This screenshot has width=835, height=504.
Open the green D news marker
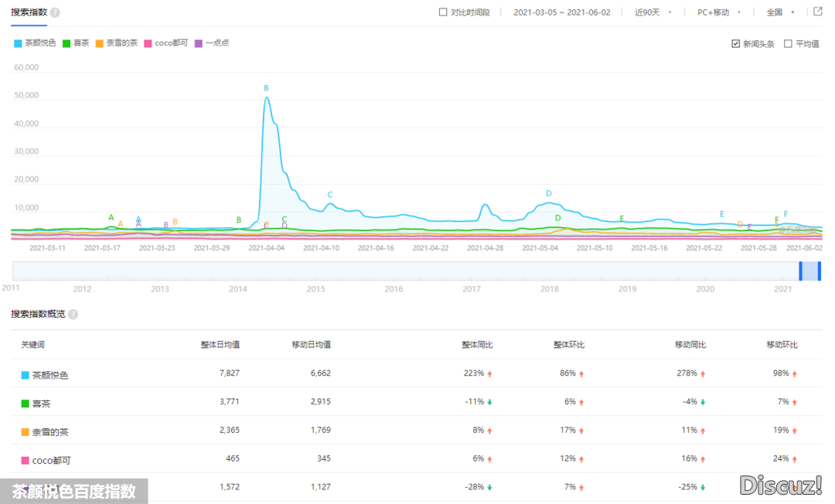(x=558, y=218)
